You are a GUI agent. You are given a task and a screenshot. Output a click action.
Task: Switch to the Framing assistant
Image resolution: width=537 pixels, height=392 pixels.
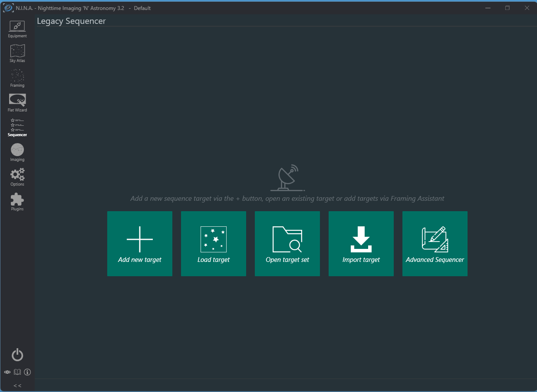[x=17, y=78]
